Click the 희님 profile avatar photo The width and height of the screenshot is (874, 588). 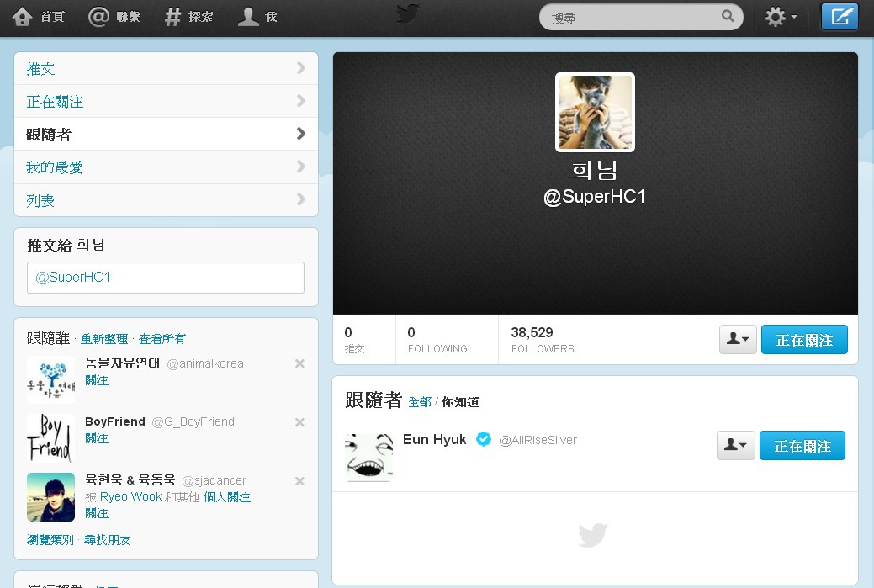click(595, 112)
